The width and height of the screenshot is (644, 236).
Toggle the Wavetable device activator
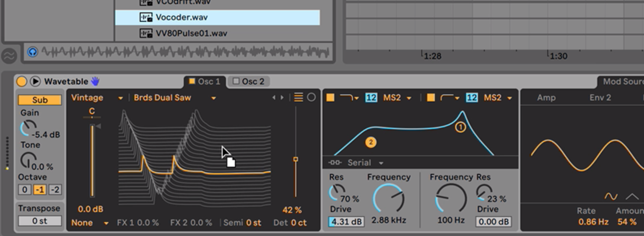pos(21,81)
